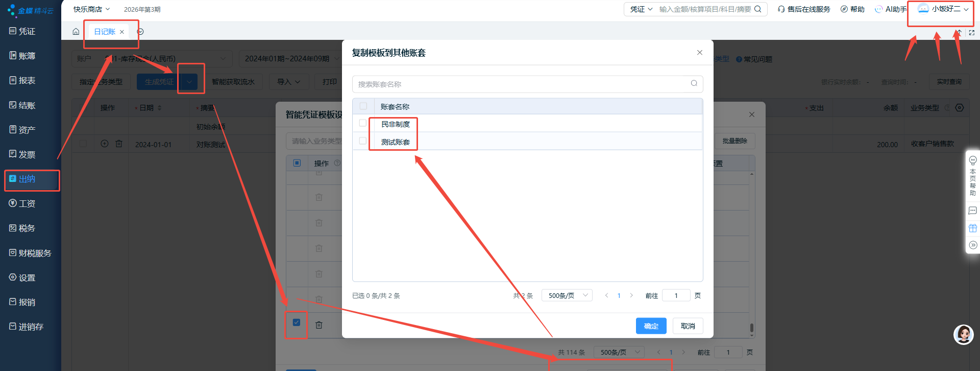Expand the 账户 库存现金 account dropdown

[152, 59]
